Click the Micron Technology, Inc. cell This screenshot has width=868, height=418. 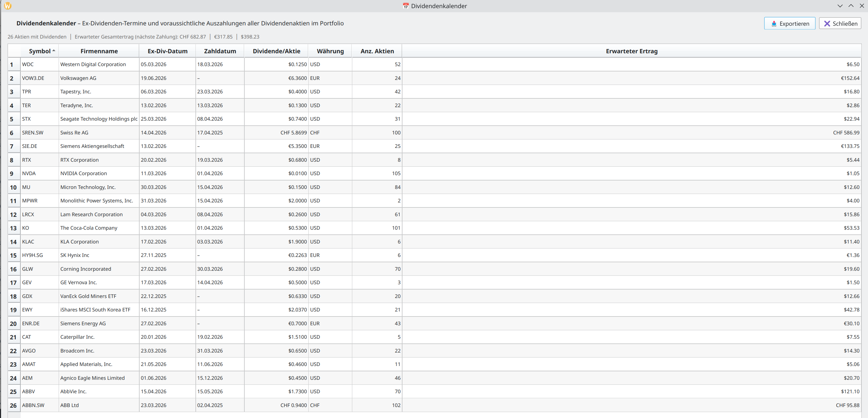[99, 187]
